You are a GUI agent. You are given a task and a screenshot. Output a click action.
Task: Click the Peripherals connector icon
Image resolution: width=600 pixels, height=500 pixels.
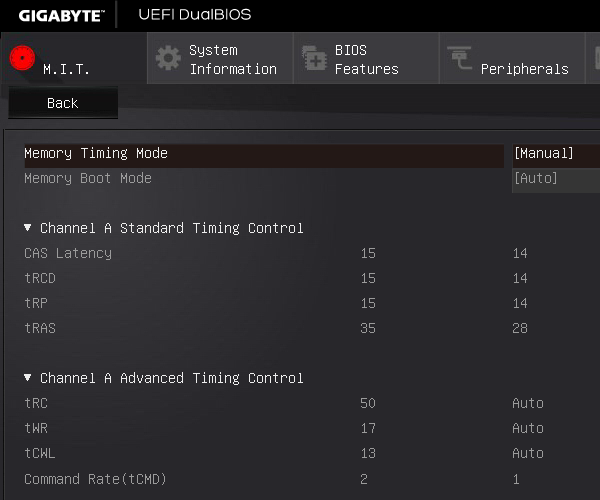pos(460,58)
